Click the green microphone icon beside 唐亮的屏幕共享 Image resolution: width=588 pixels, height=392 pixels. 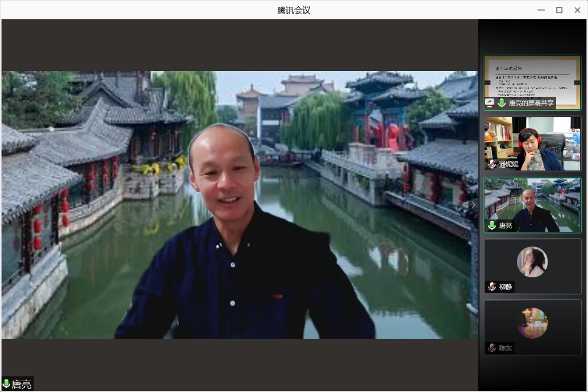502,103
